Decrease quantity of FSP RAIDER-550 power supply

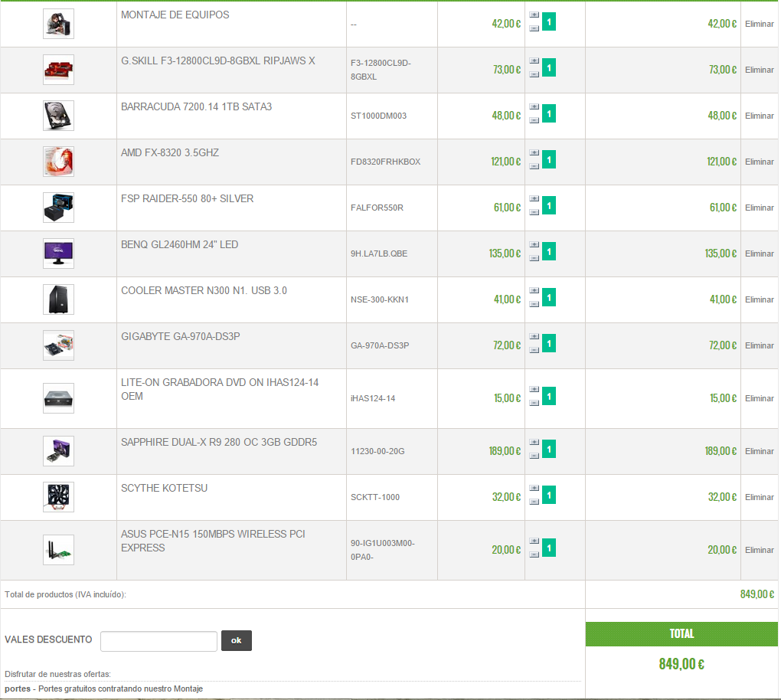click(x=534, y=211)
